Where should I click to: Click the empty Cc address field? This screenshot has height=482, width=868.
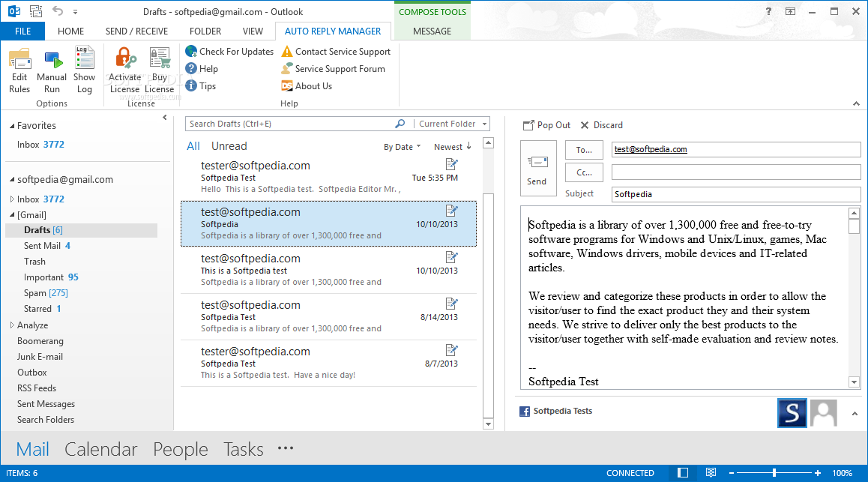(x=735, y=172)
